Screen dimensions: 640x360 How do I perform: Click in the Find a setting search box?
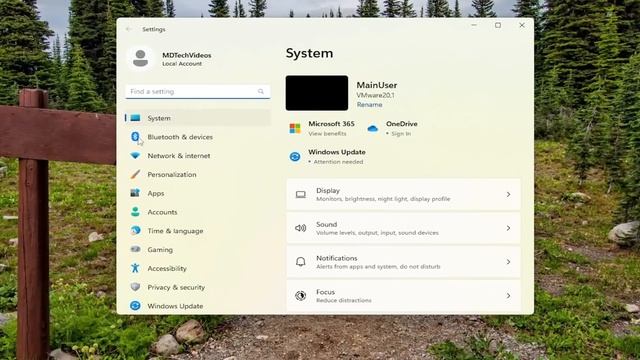[x=198, y=91]
